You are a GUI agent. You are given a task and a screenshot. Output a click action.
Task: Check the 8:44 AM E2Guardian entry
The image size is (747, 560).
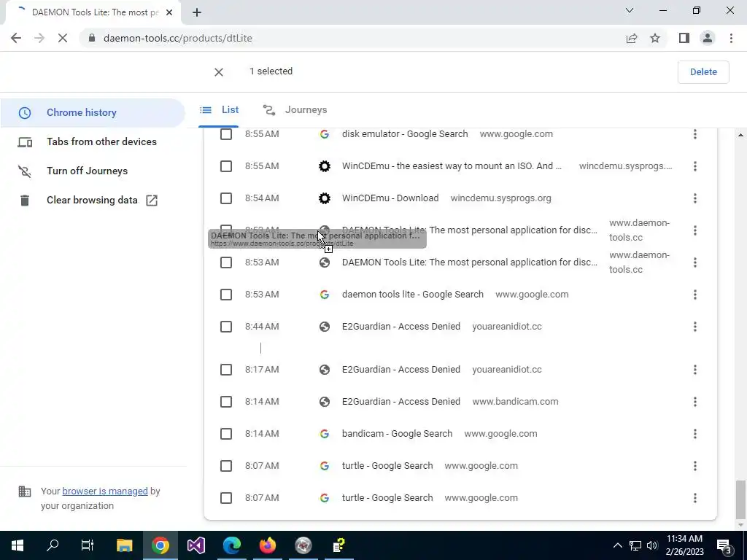pos(226,327)
